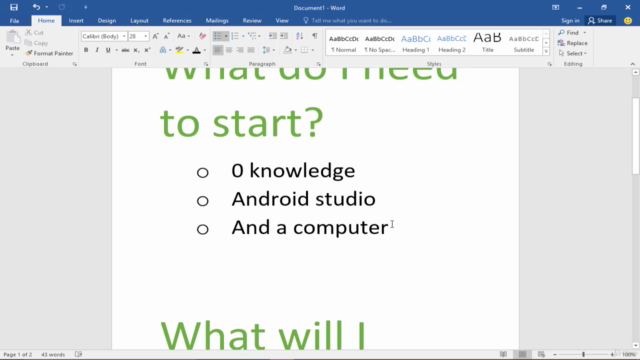Toggle Superscript formatting
Image resolution: width=640 pixels, height=360 pixels.
(147, 50)
